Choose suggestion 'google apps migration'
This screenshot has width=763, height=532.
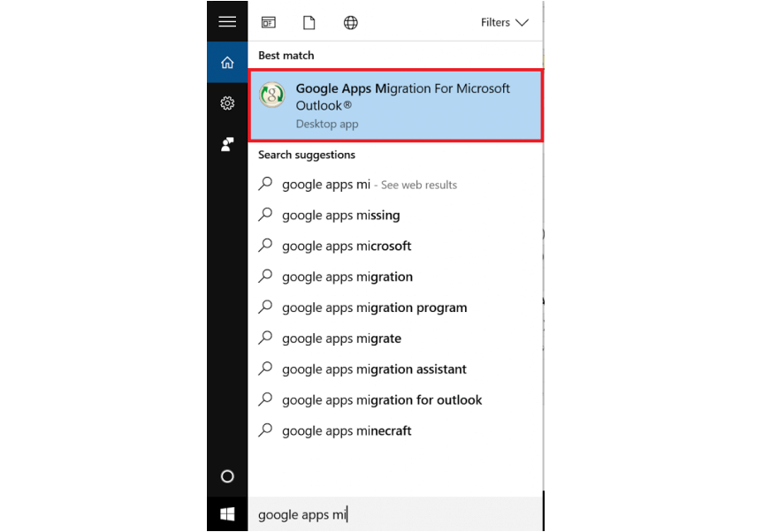[x=395, y=277]
